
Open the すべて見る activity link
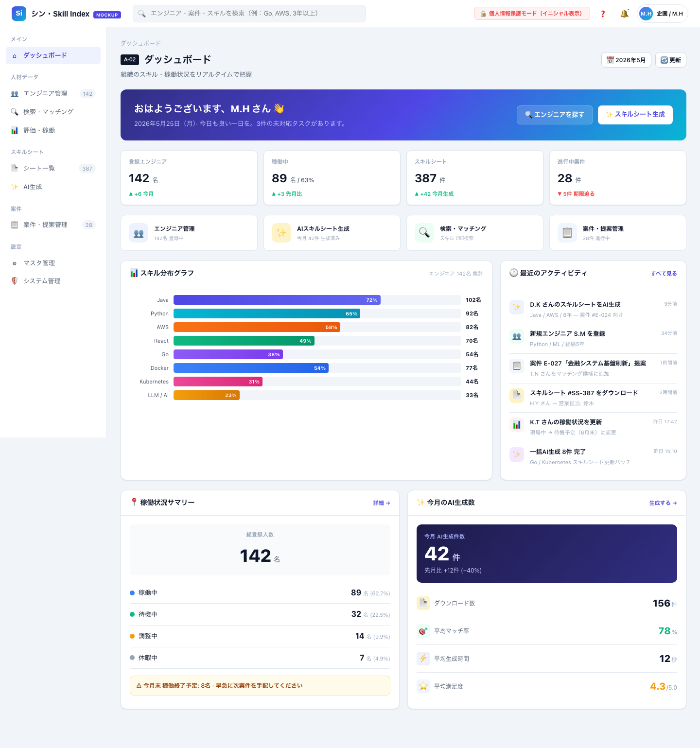tap(664, 274)
